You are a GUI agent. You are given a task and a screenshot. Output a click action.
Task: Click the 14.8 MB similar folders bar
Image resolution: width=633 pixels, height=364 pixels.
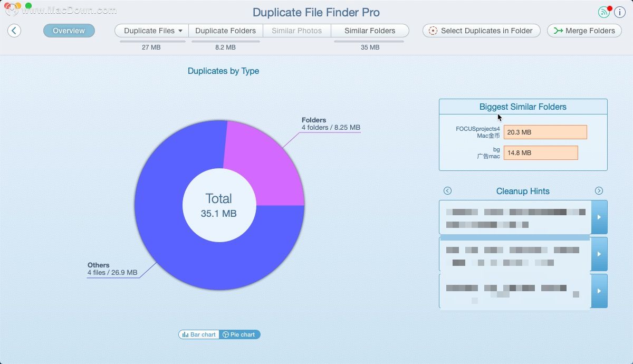tap(541, 153)
